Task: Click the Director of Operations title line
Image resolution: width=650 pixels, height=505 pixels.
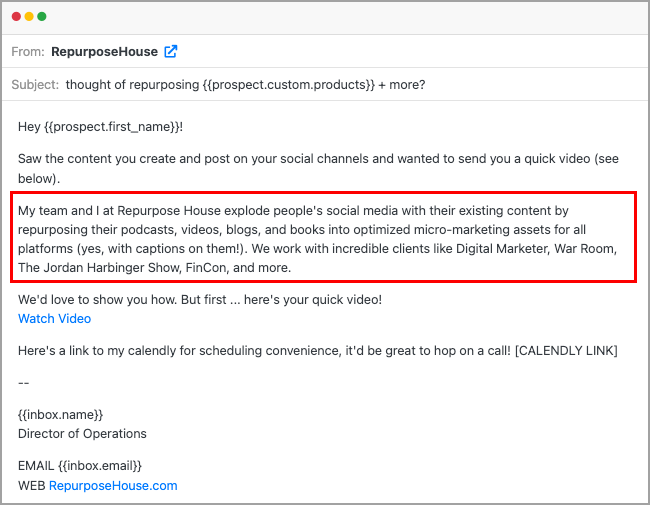Action: (x=82, y=434)
